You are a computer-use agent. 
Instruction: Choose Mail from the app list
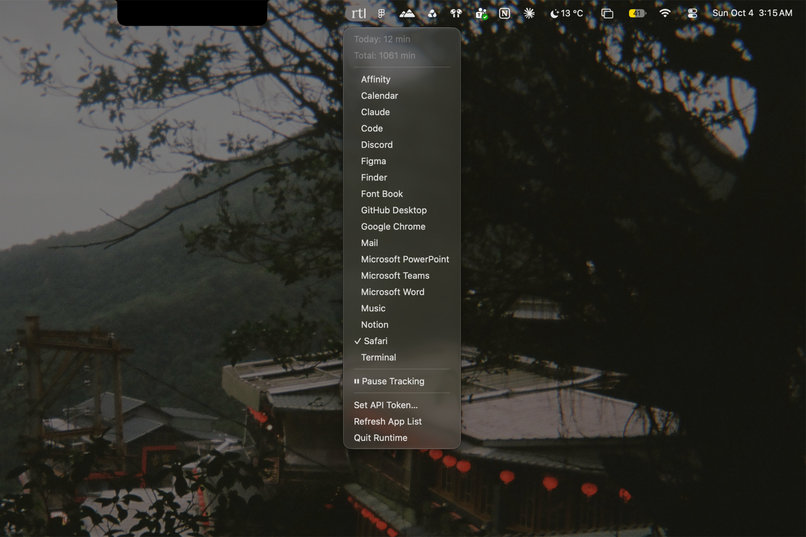pyautogui.click(x=402, y=243)
